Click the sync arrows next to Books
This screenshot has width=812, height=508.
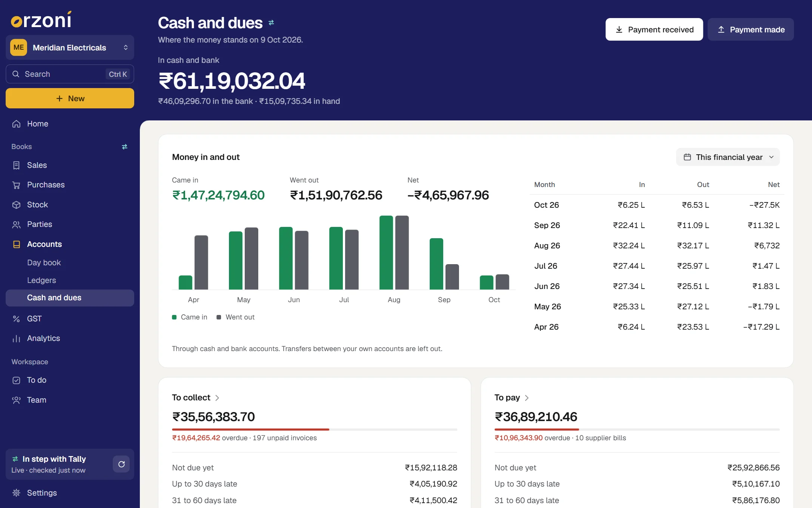tap(124, 147)
